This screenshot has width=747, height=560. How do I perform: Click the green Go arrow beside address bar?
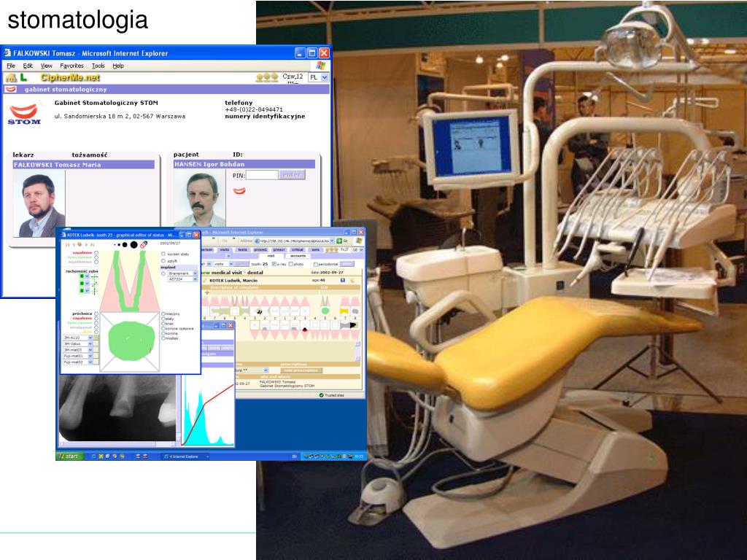click(339, 241)
